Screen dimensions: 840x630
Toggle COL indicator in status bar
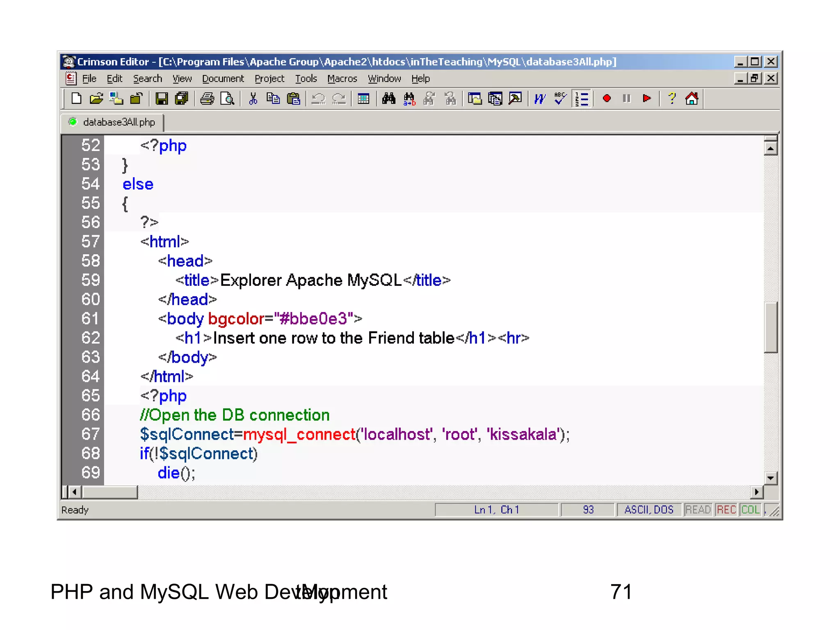[751, 510]
